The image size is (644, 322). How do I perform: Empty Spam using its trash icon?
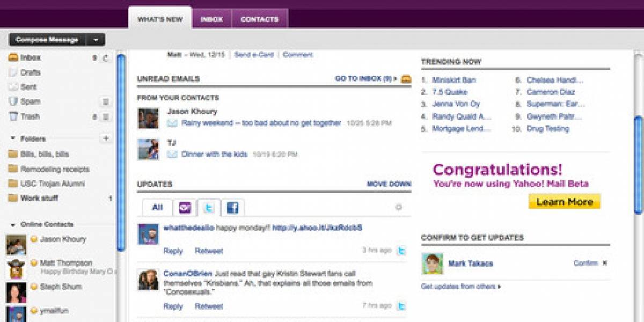(x=106, y=101)
